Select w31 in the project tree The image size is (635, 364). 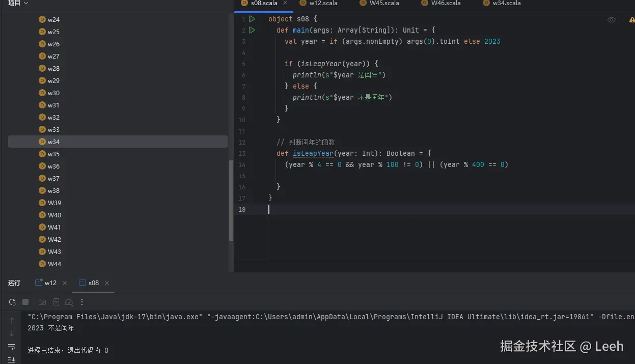coord(118,105)
